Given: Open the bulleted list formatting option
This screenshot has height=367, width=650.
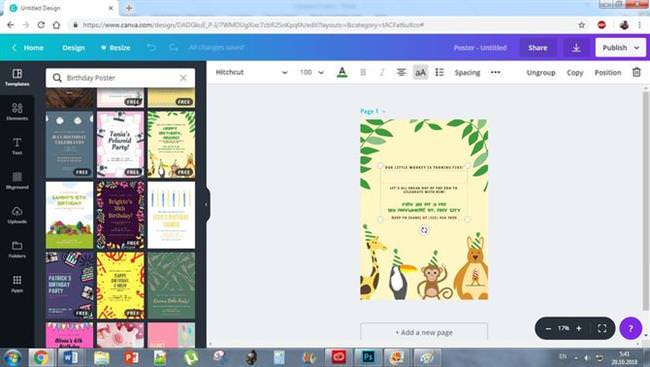Looking at the screenshot, I should pos(439,73).
